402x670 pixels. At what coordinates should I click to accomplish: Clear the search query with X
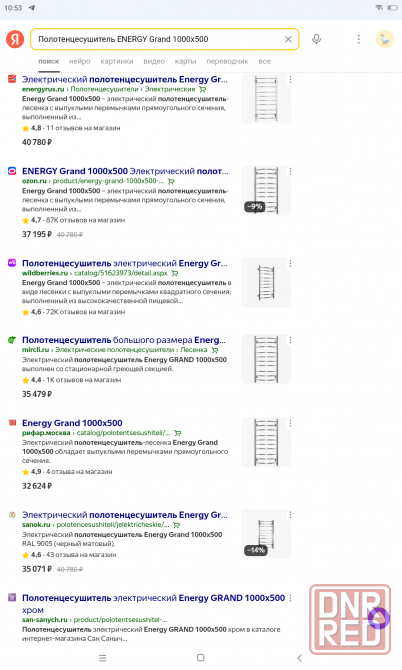point(288,39)
